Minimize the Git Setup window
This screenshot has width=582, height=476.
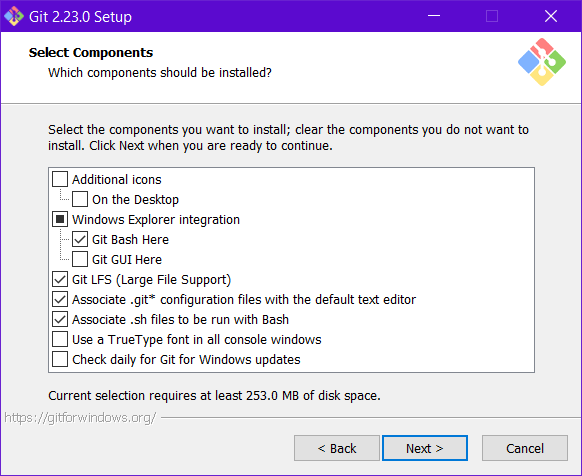click(434, 16)
